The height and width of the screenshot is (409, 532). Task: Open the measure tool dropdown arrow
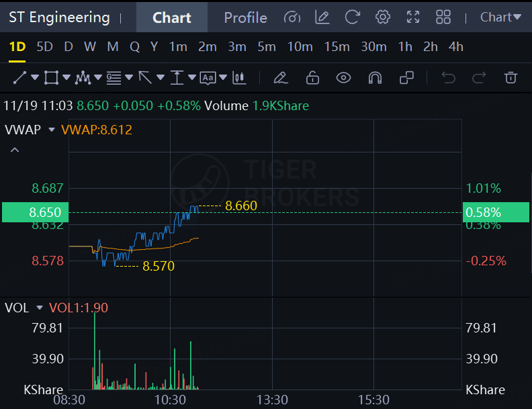point(191,78)
